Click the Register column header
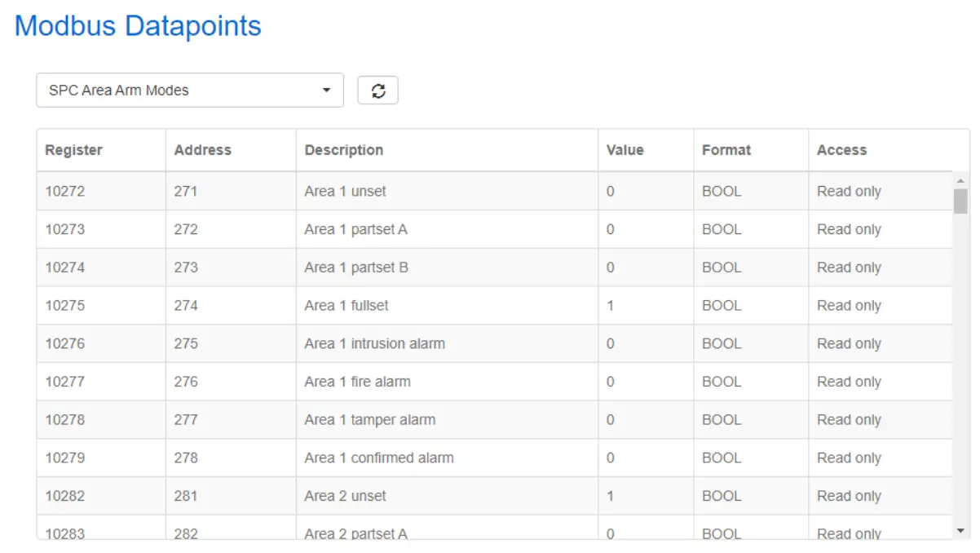 coord(74,150)
